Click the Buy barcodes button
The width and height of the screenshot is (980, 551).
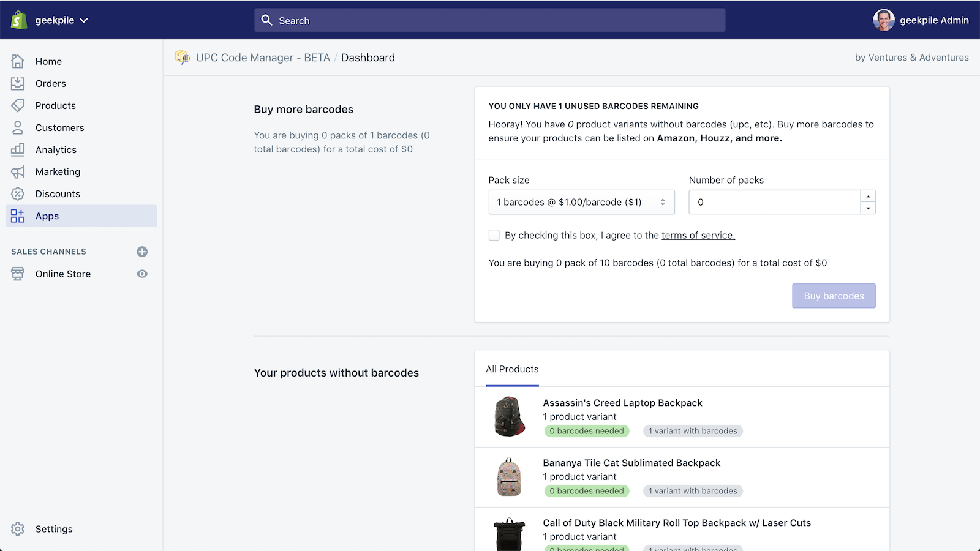(834, 296)
